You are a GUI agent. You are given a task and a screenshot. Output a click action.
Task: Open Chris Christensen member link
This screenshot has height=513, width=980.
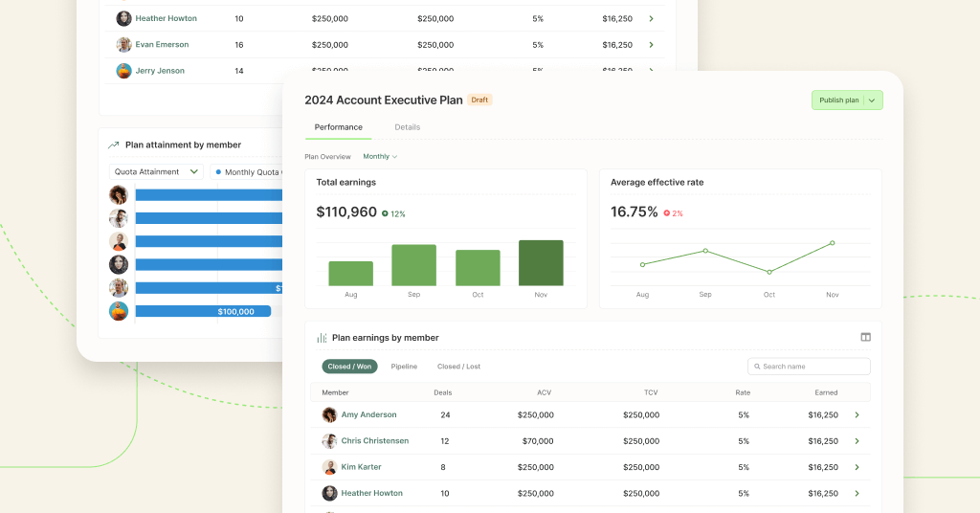[375, 441]
